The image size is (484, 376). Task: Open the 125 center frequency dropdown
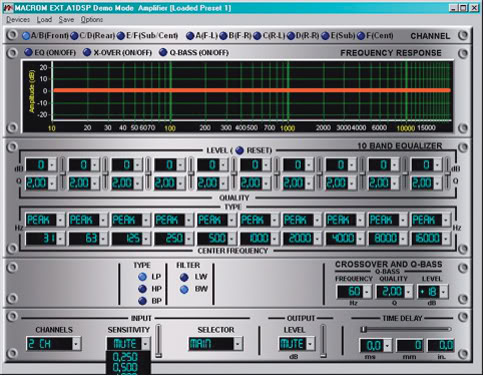146,239
